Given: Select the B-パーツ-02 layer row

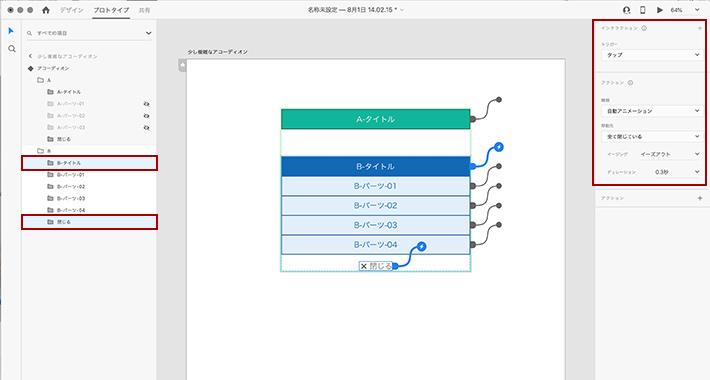Looking at the screenshot, I should pos(89,187).
